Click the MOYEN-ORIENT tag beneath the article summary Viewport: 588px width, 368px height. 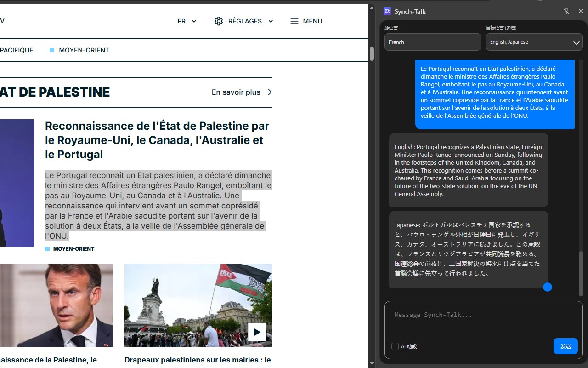(70, 249)
